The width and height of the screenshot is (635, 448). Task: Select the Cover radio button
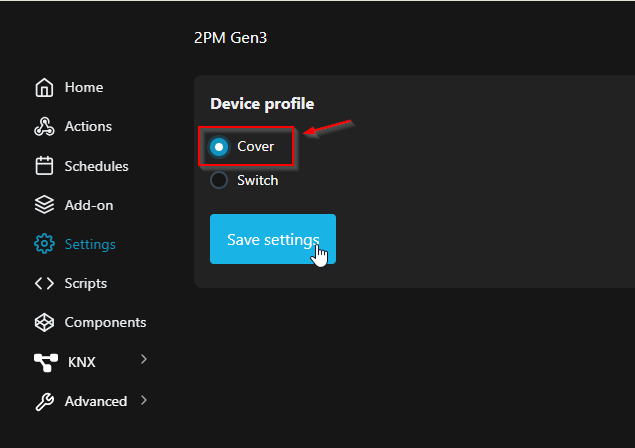(219, 147)
